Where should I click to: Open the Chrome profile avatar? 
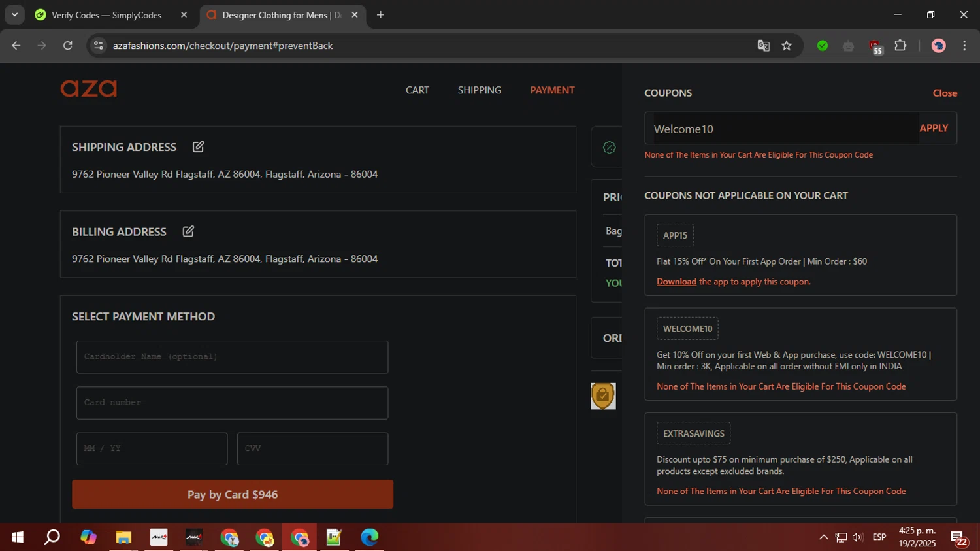coord(939,46)
